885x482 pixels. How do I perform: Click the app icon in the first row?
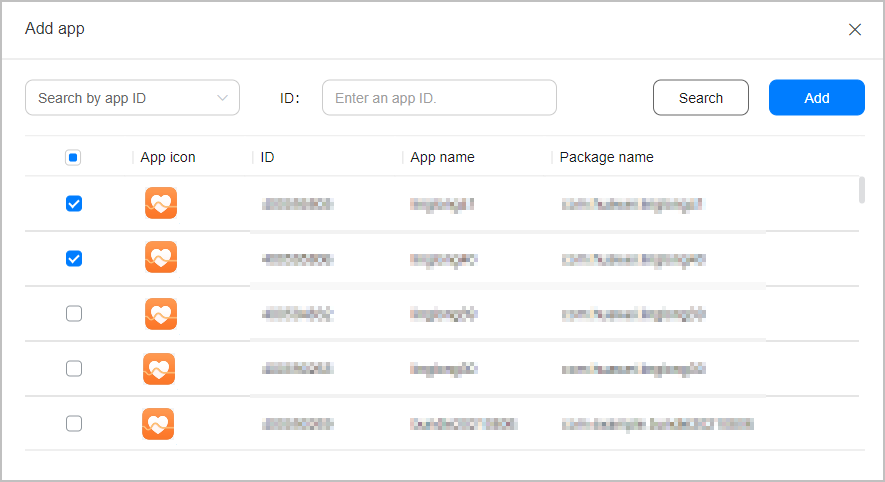[x=161, y=203]
